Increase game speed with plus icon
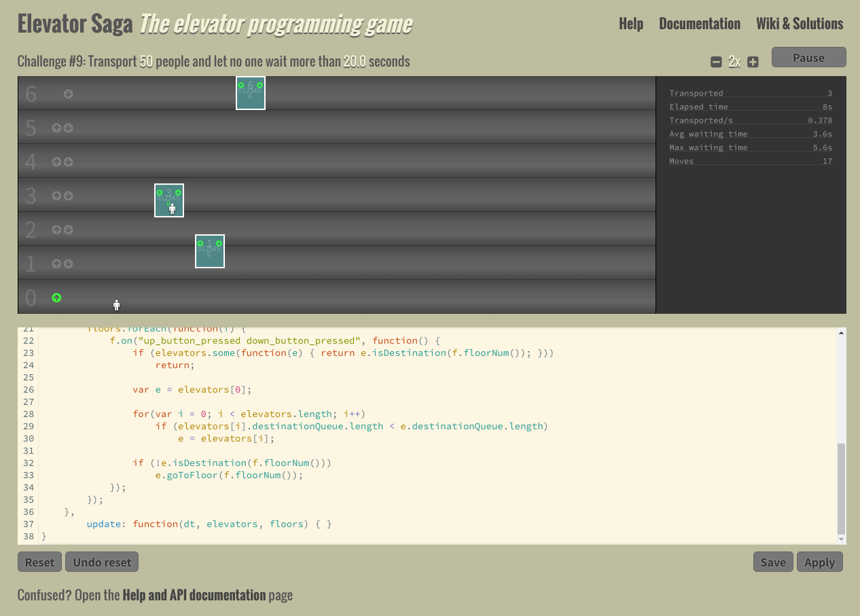Image resolution: width=860 pixels, height=616 pixels. [753, 62]
